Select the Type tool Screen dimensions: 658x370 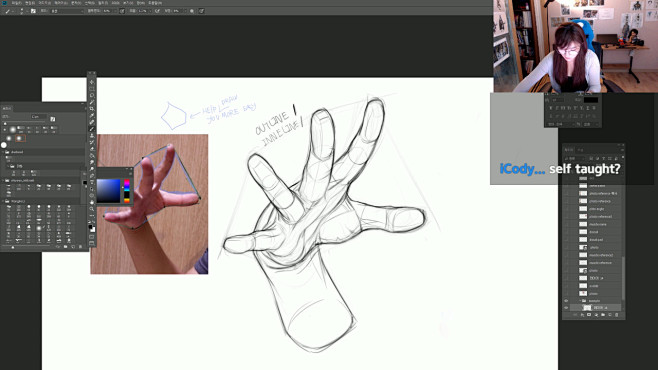[x=91, y=183]
